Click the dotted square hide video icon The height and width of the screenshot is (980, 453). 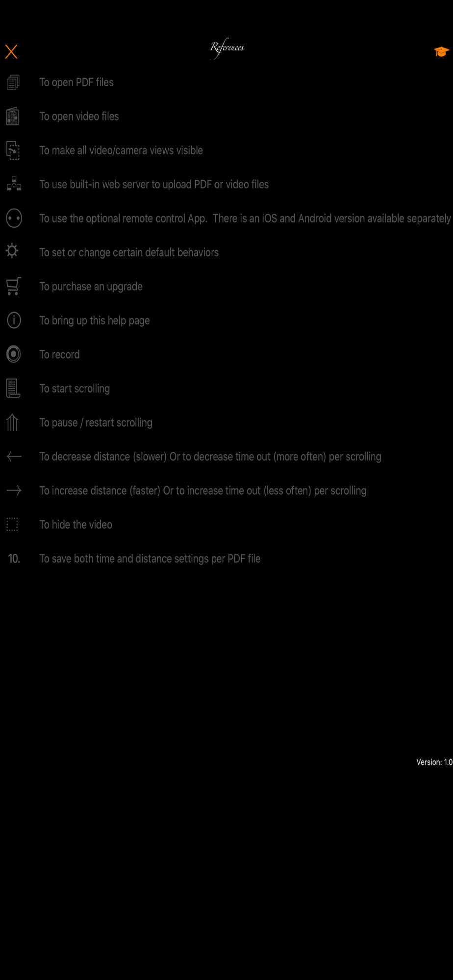[12, 524]
